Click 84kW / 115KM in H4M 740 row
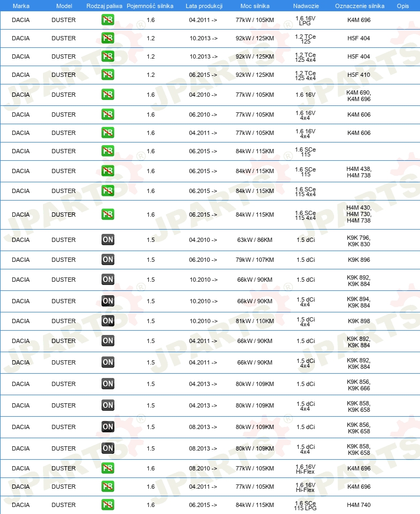The height and width of the screenshot is (514, 420). pyautogui.click(x=255, y=505)
